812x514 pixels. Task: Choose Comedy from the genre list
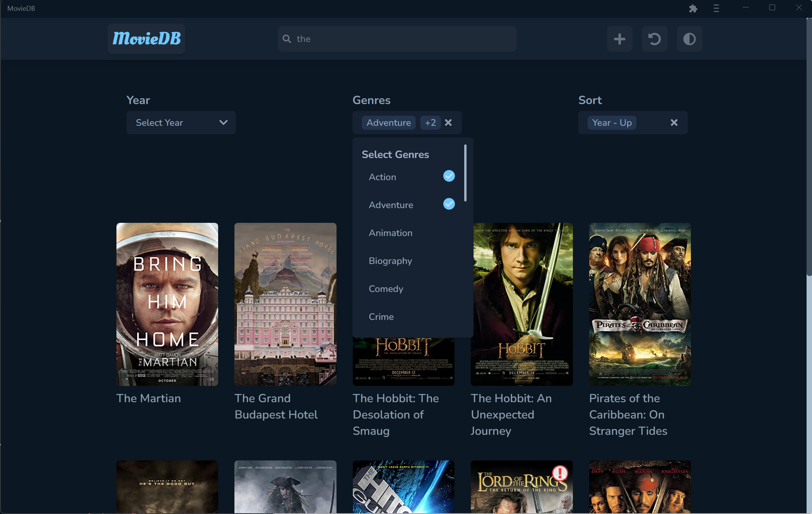(x=386, y=289)
